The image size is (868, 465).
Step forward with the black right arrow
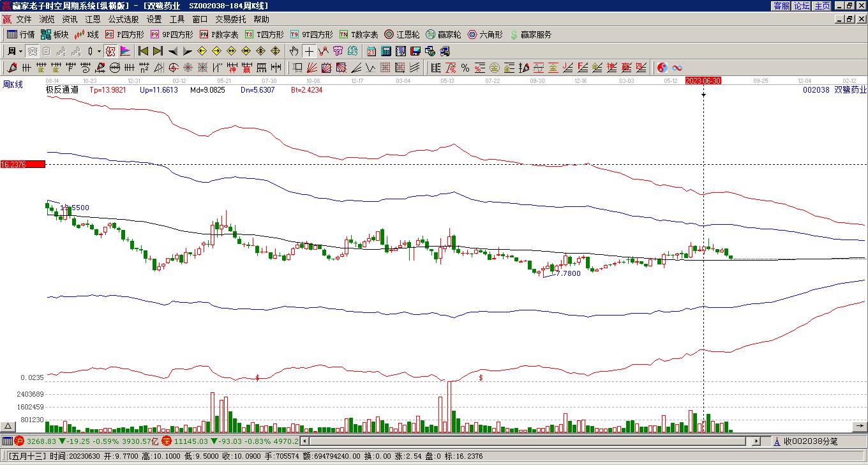coord(188,51)
